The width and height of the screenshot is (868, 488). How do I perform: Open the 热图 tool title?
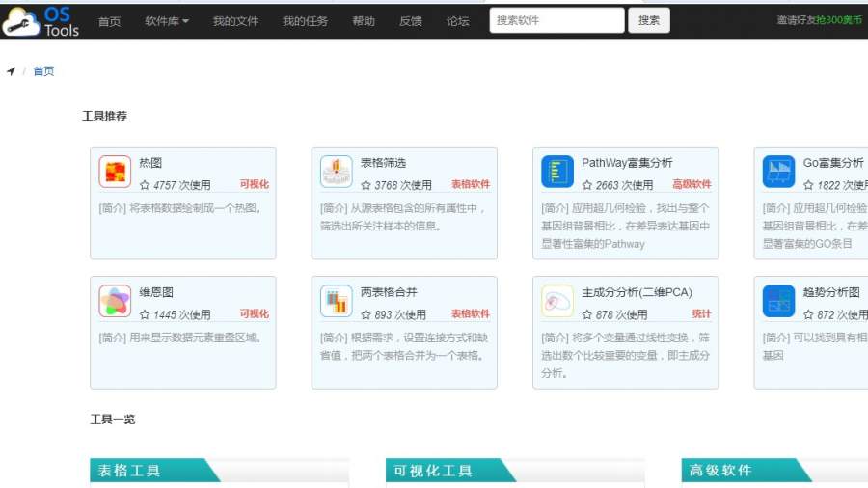(x=150, y=163)
